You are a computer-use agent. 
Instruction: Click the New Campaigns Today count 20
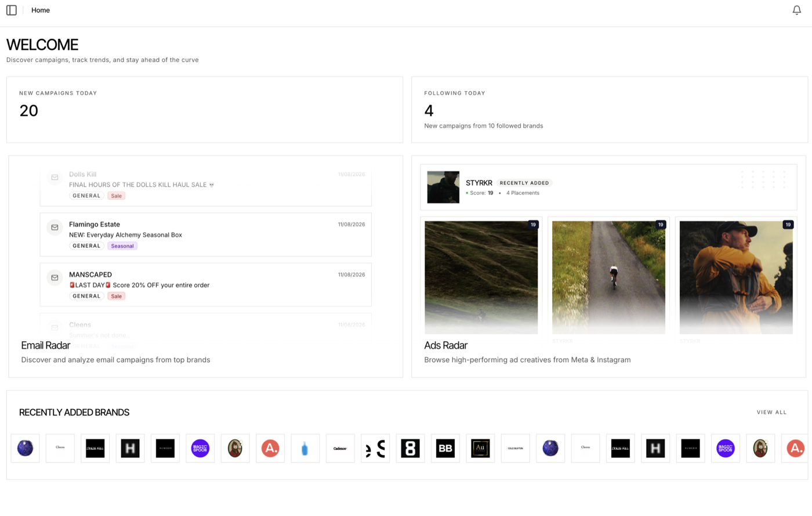pos(29,111)
